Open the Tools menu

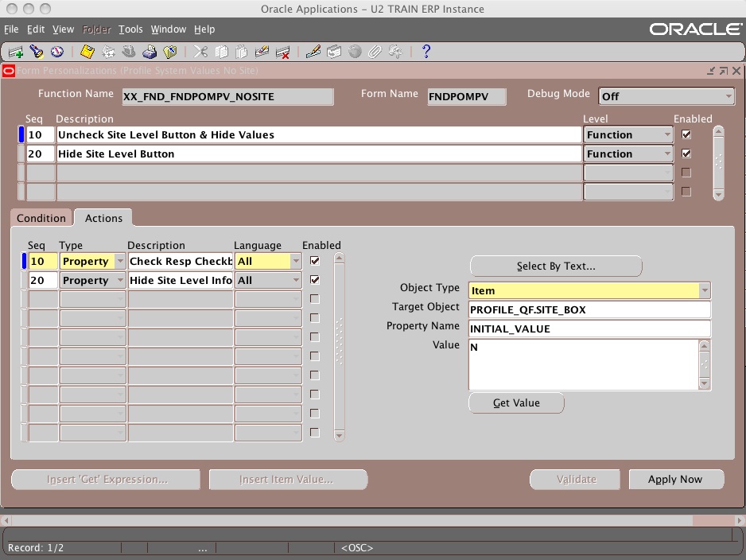(x=130, y=29)
